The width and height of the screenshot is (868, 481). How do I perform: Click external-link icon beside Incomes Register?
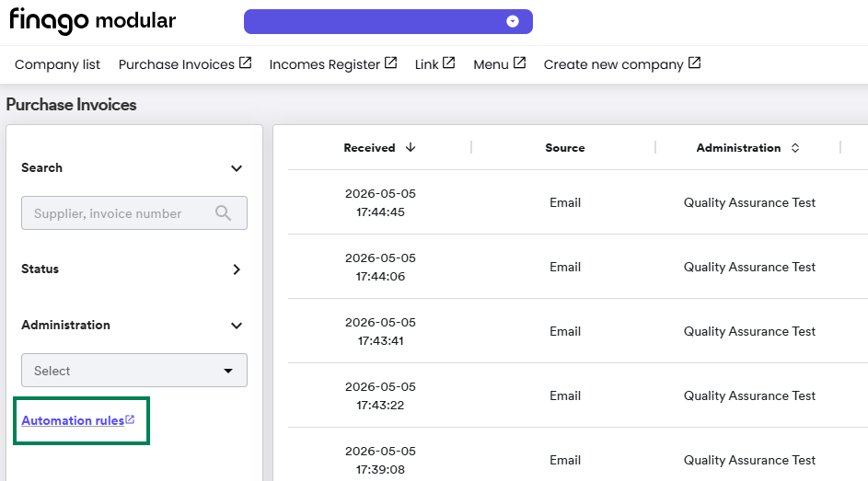pos(391,63)
